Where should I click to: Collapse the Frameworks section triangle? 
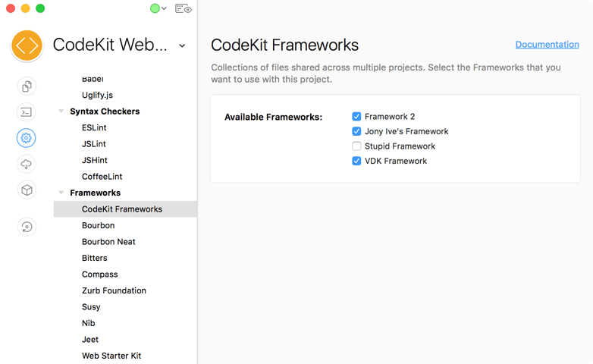point(61,193)
